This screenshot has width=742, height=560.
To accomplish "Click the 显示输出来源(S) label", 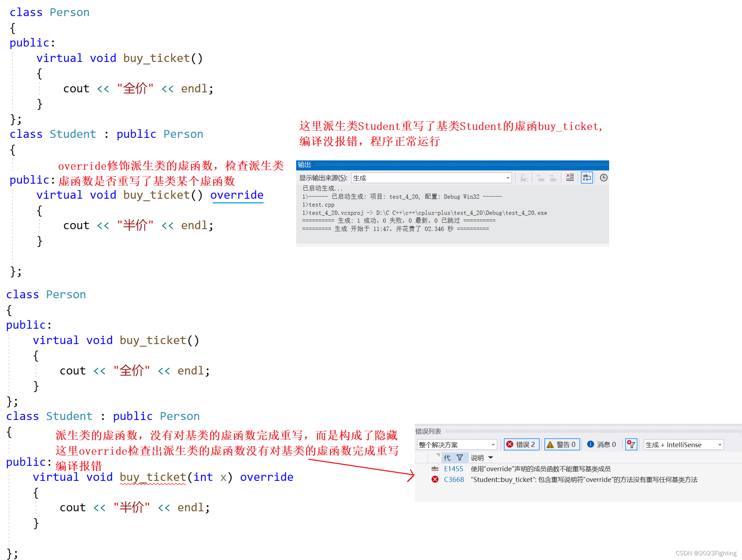I will 323,178.
